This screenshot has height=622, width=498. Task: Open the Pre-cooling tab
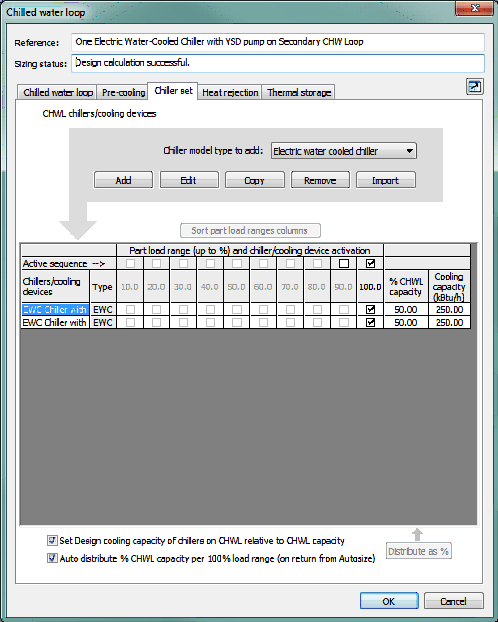click(123, 92)
